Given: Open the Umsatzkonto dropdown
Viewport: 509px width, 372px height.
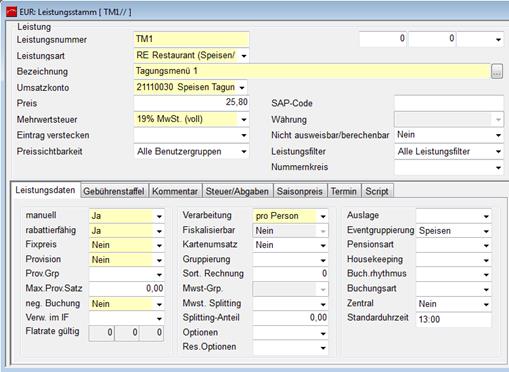Looking at the screenshot, I should (x=242, y=88).
